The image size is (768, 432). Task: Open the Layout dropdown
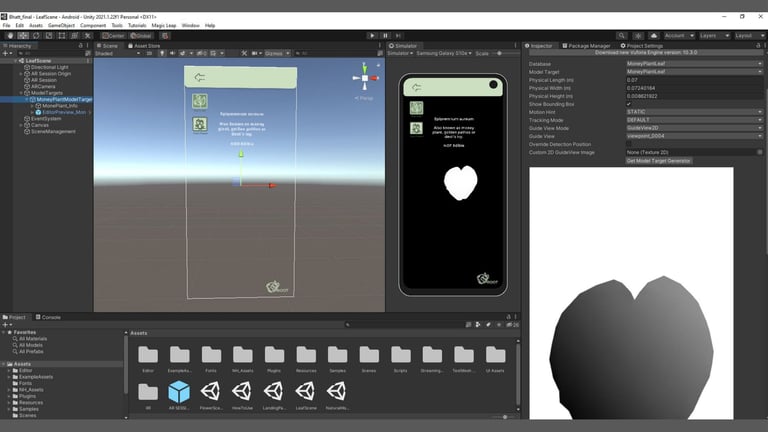(749, 36)
